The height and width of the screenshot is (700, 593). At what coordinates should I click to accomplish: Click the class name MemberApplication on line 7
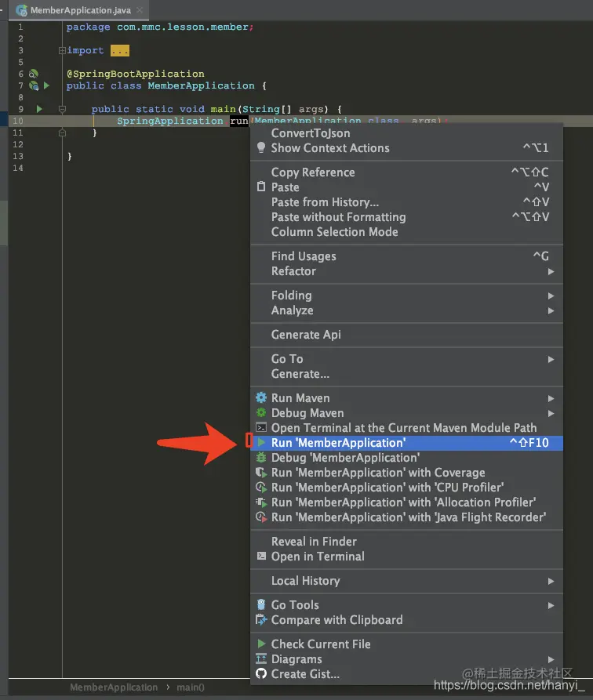click(201, 85)
